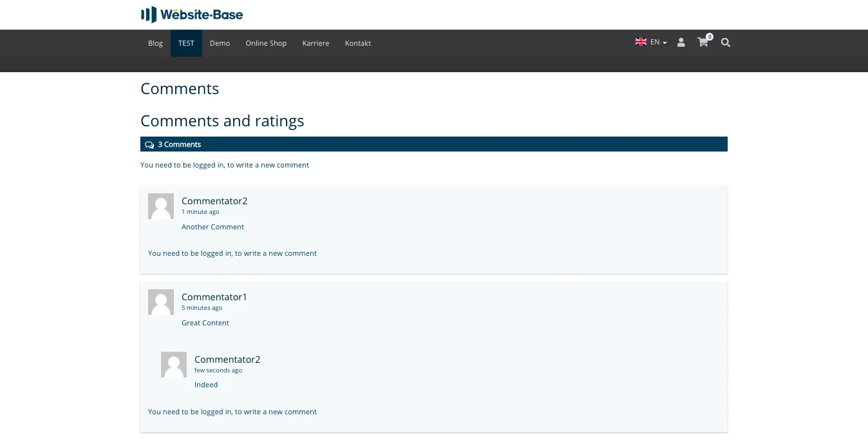Viewport: 868px width, 442px height.
Task: Open the EN language dropdown
Action: click(x=655, y=41)
